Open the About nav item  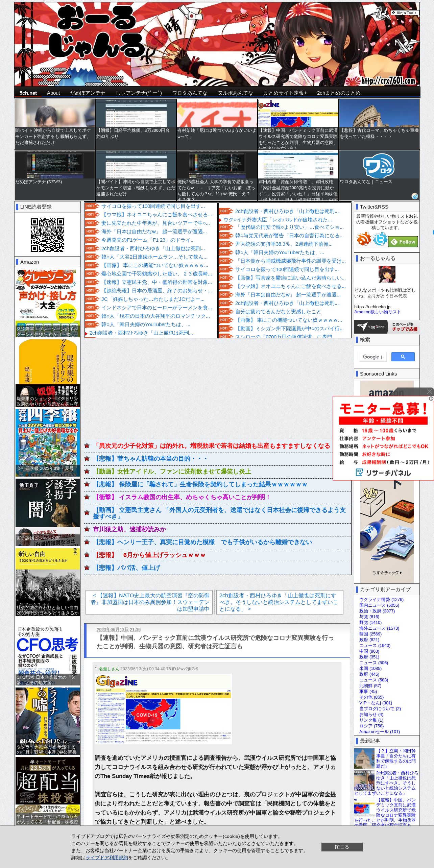click(53, 93)
